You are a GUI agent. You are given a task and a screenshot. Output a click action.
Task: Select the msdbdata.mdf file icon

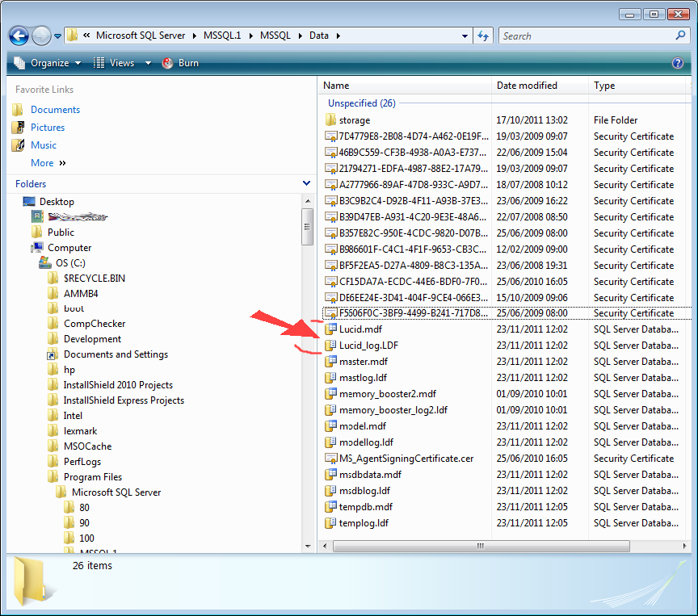tap(330, 475)
